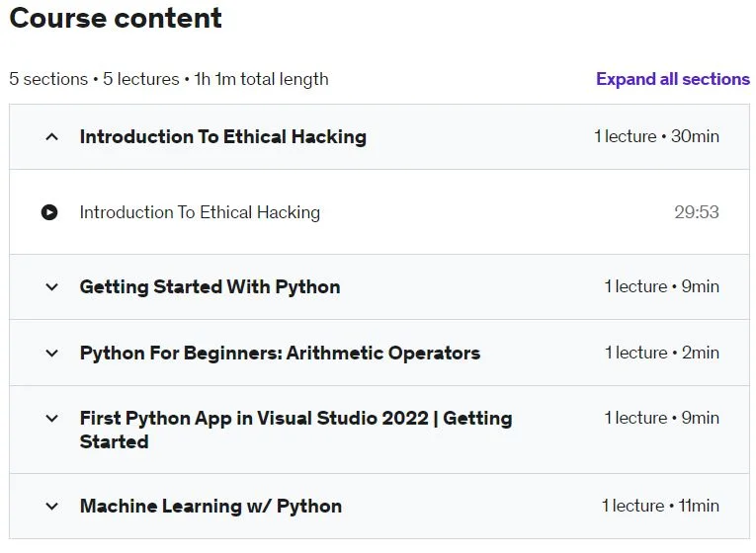Click the play icon beside intro lecture
The width and height of the screenshot is (756, 553).
coord(49,212)
